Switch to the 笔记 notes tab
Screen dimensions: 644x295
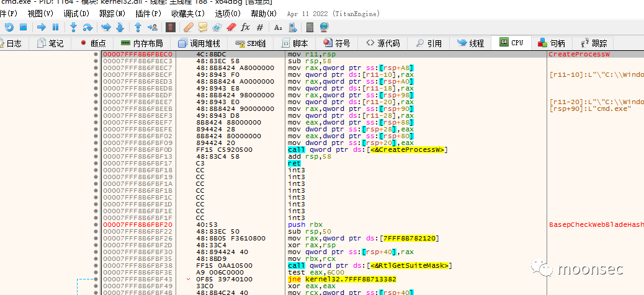tap(50, 43)
